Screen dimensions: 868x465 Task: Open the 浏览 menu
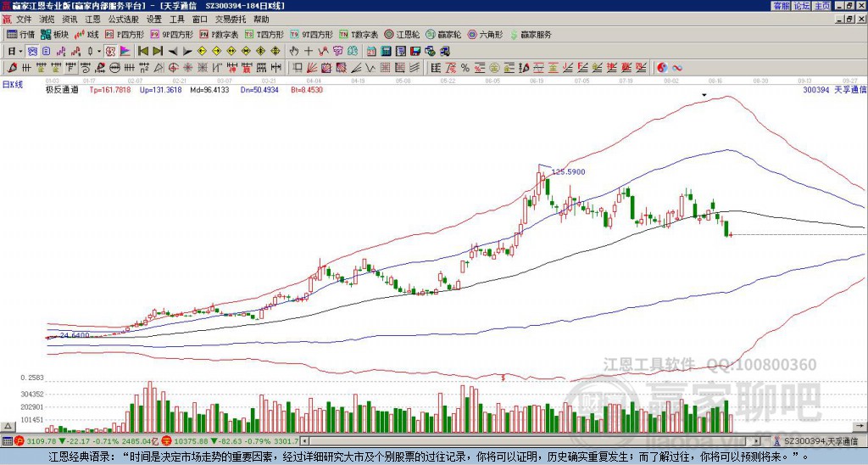(47, 20)
